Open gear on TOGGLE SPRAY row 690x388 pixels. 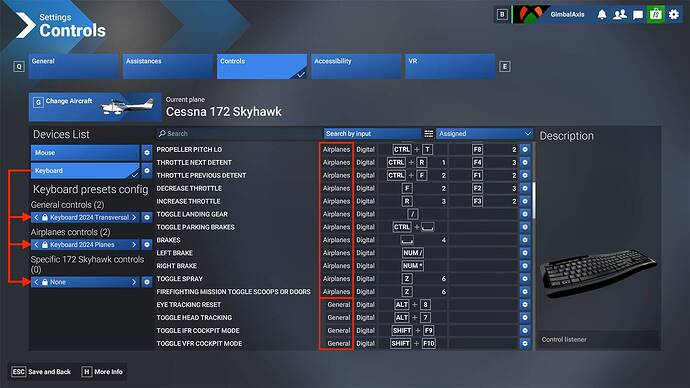525,278
